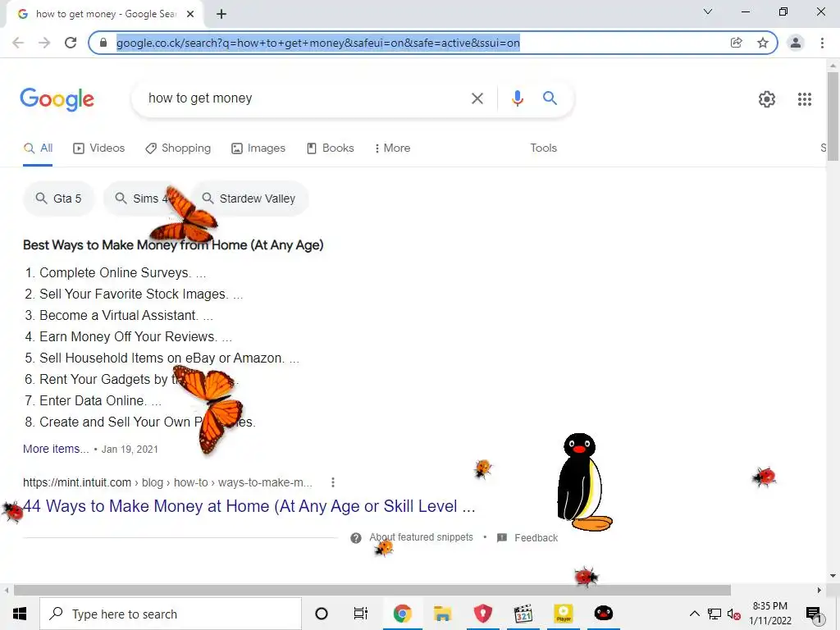Click the horizontal scrollbar thumb
Image resolution: width=840 pixels, height=630 pixels.
372,591
